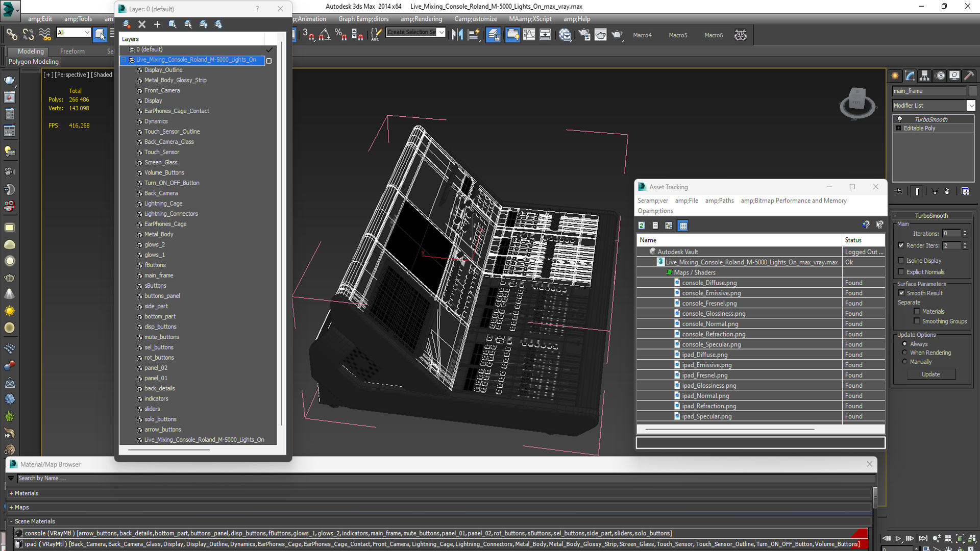Click the Update button in TurboSmooth
This screenshot has width=980, height=551.
point(930,374)
